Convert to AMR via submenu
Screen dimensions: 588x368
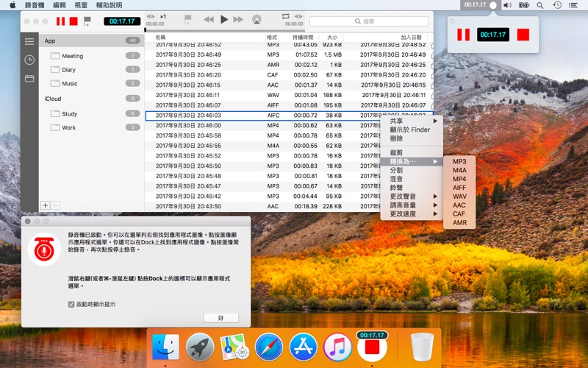[459, 223]
